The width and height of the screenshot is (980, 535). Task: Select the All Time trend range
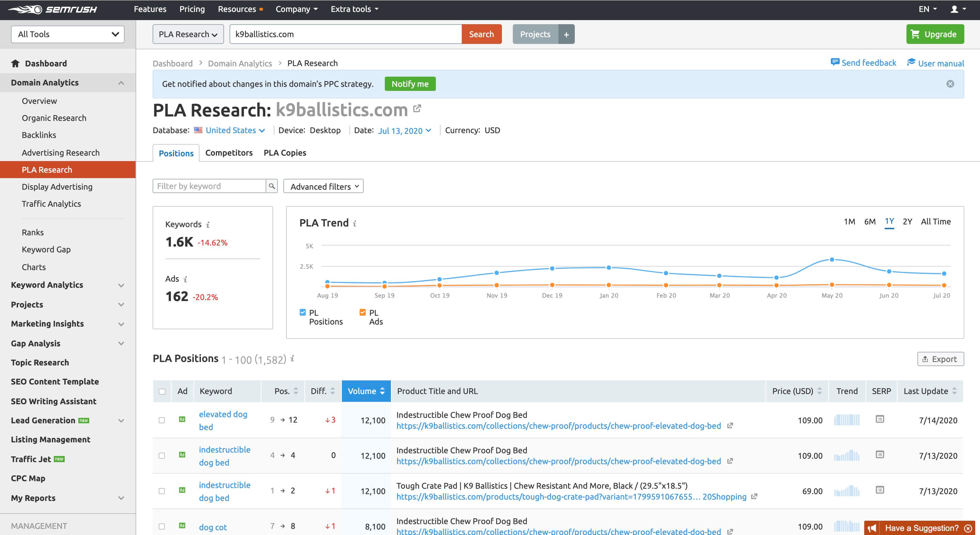pos(935,221)
